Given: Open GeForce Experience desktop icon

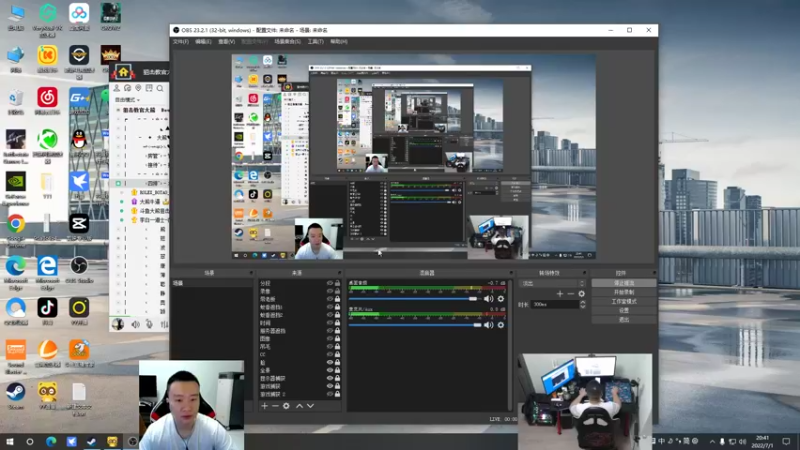Looking at the screenshot, I should (x=16, y=188).
